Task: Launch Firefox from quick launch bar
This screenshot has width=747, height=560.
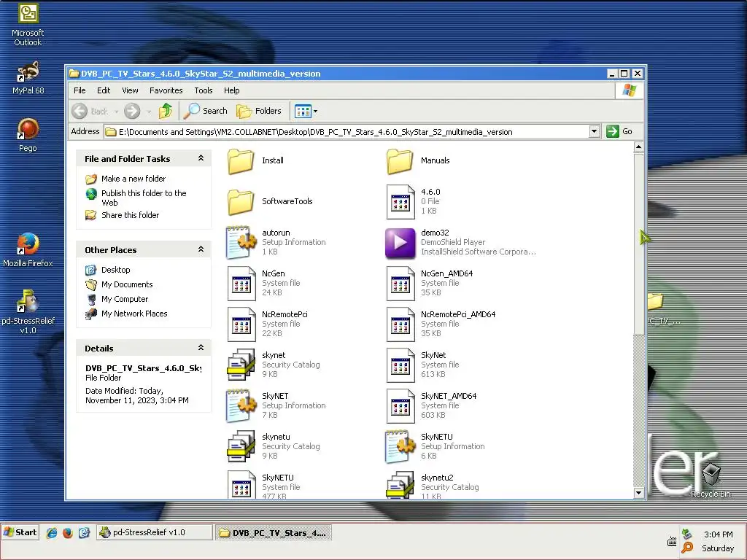Action: pos(68,533)
